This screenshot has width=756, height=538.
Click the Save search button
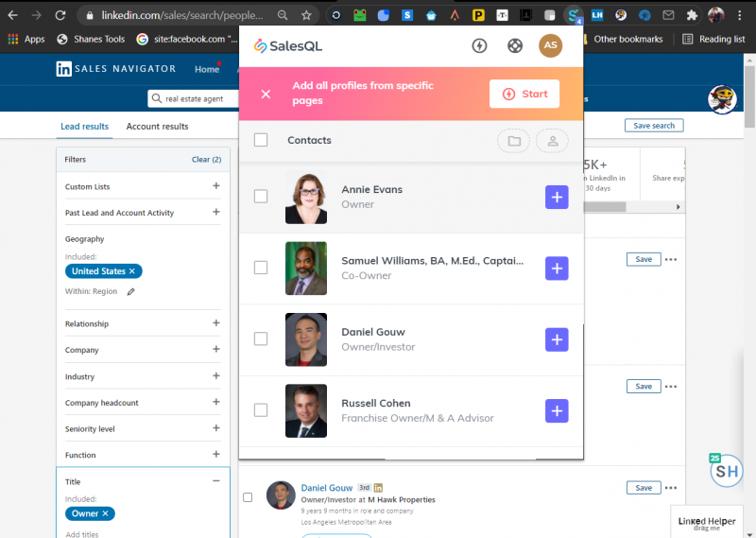653,126
